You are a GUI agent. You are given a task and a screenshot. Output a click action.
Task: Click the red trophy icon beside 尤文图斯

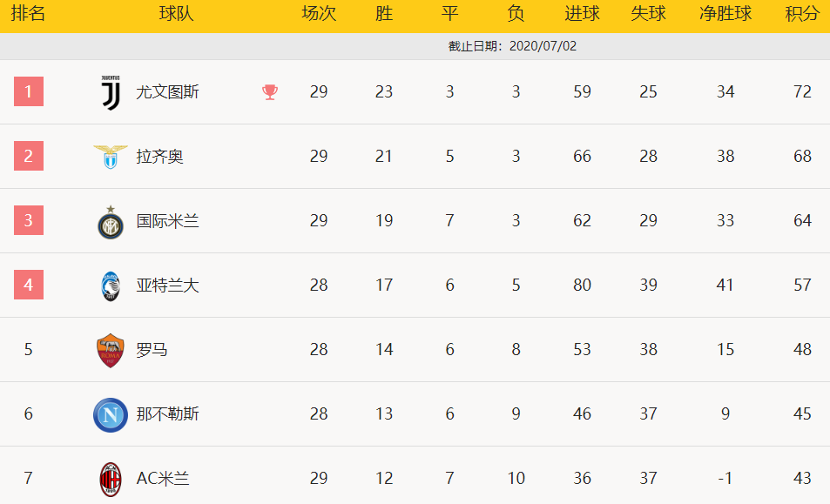[x=270, y=92]
